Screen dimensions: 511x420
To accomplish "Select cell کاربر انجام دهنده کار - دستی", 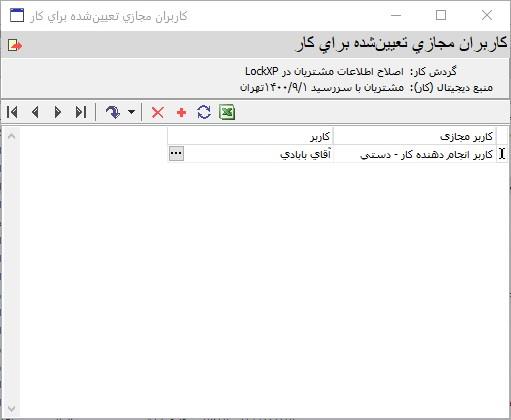I will (x=414, y=154).
